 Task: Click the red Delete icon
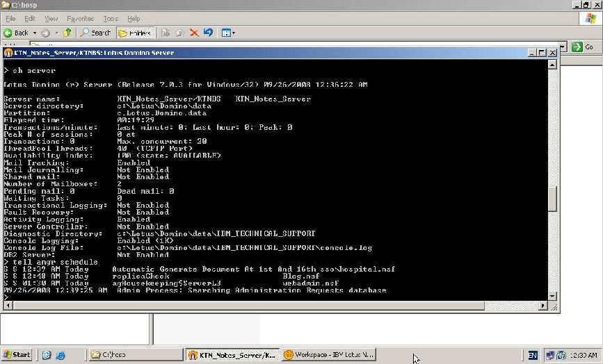pos(194,33)
